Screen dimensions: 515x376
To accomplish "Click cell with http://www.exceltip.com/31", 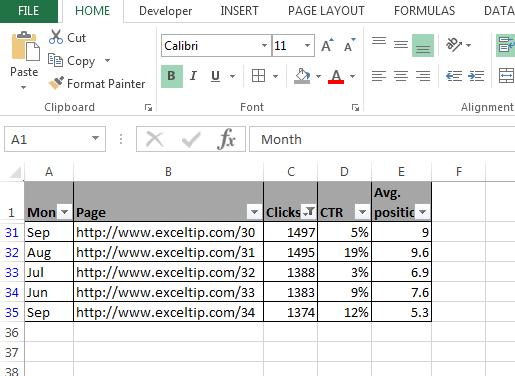I will point(168,252).
